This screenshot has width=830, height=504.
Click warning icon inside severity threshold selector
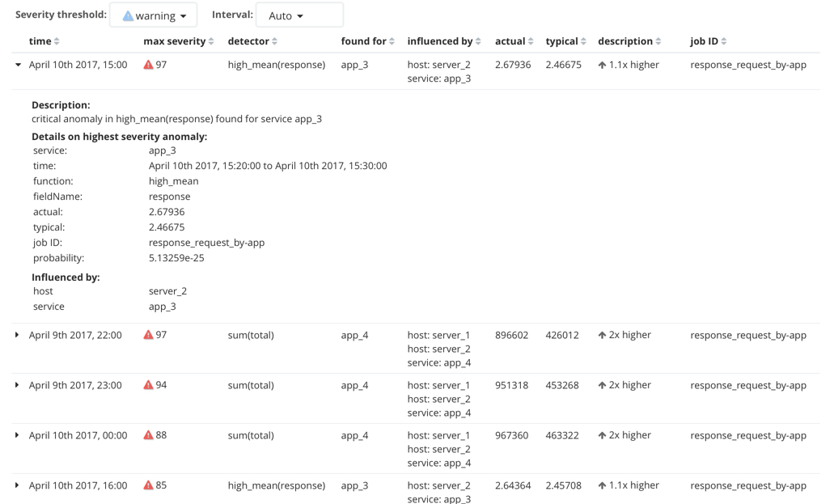129,15
